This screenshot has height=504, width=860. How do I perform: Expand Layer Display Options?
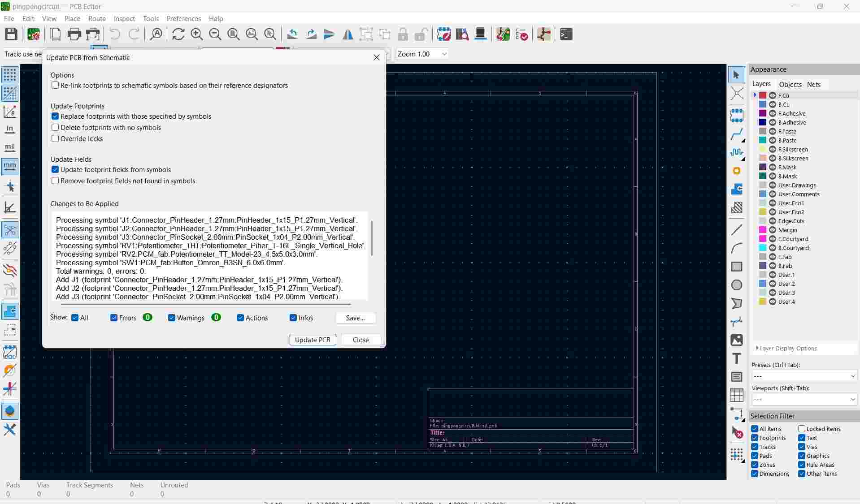pos(757,348)
